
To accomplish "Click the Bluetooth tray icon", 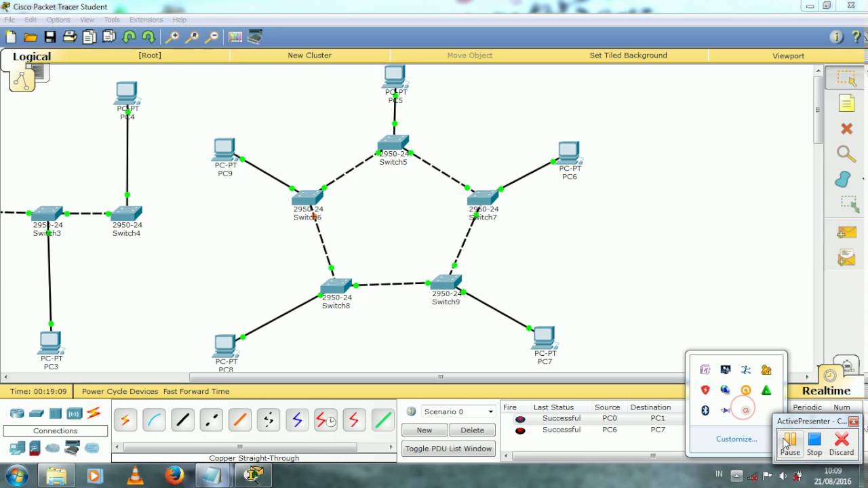I will click(x=705, y=410).
